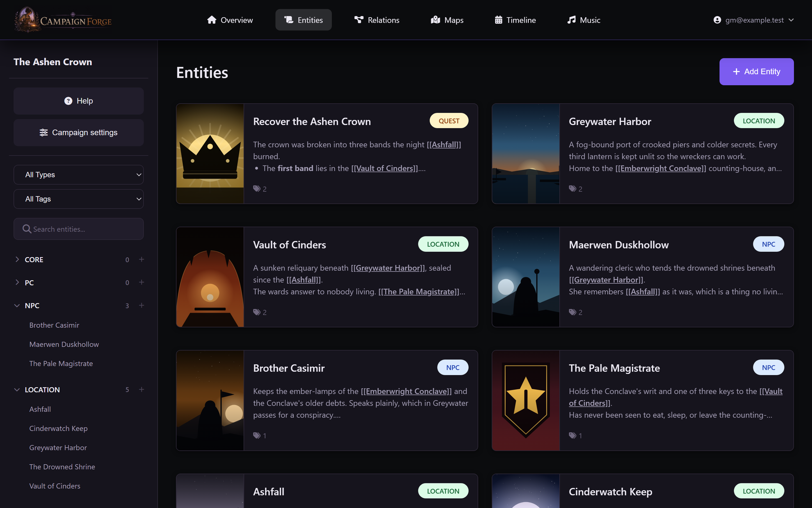The width and height of the screenshot is (812, 508).
Task: Go to the Overview tab
Action: pyautogui.click(x=230, y=20)
